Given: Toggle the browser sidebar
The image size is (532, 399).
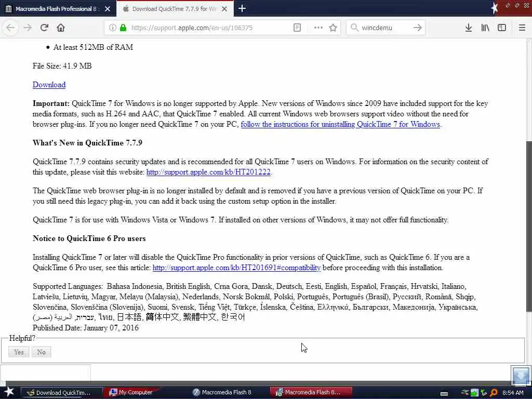Looking at the screenshot, I should pos(502,28).
